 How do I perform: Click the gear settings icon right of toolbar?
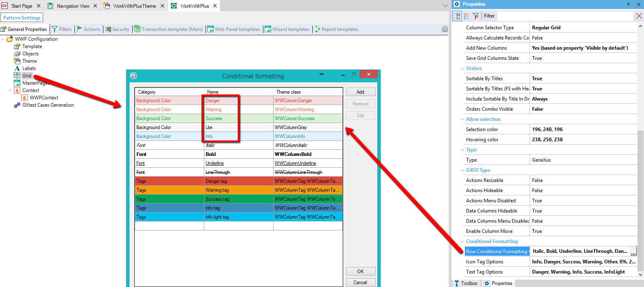pyautogui.click(x=445, y=29)
